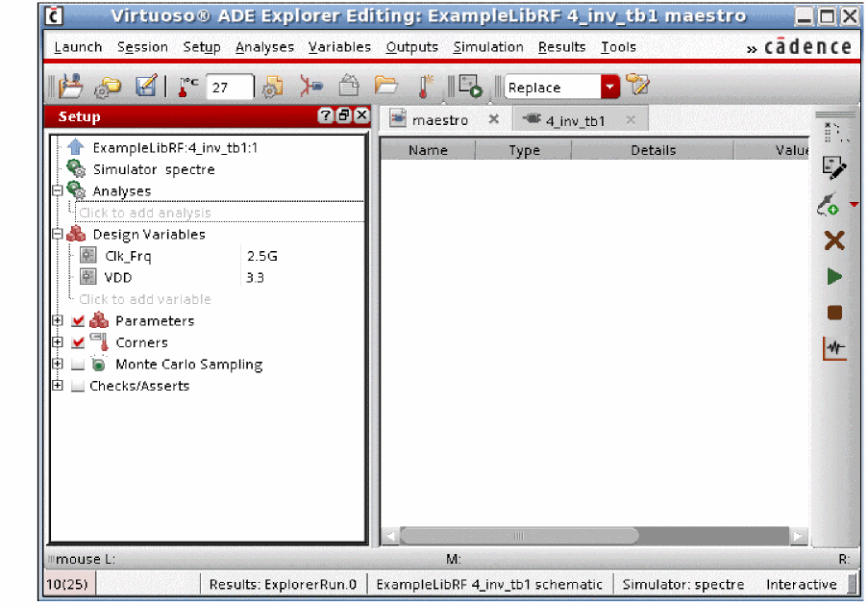Click the Plot Waveform icon in right toolbar
This screenshot has width=868, height=606.
tap(834, 348)
